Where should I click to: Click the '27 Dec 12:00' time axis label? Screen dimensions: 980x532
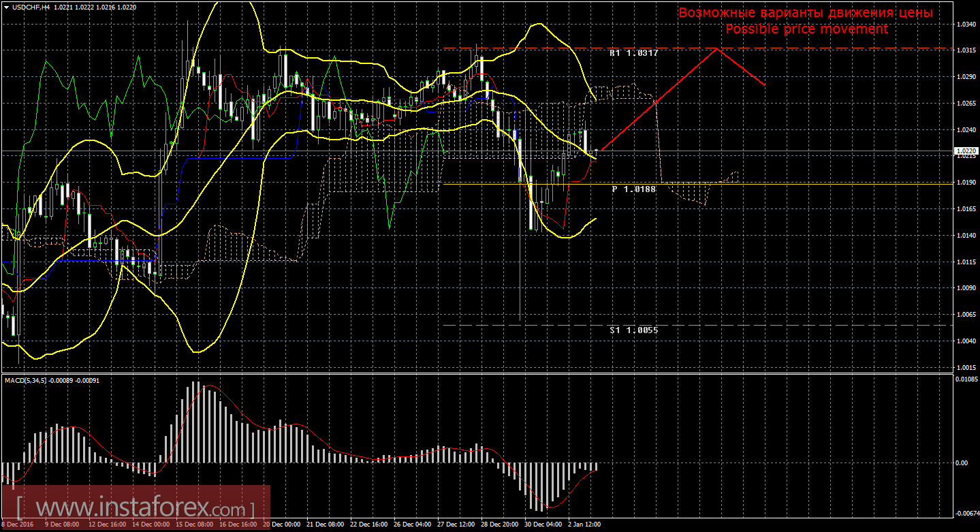[456, 525]
